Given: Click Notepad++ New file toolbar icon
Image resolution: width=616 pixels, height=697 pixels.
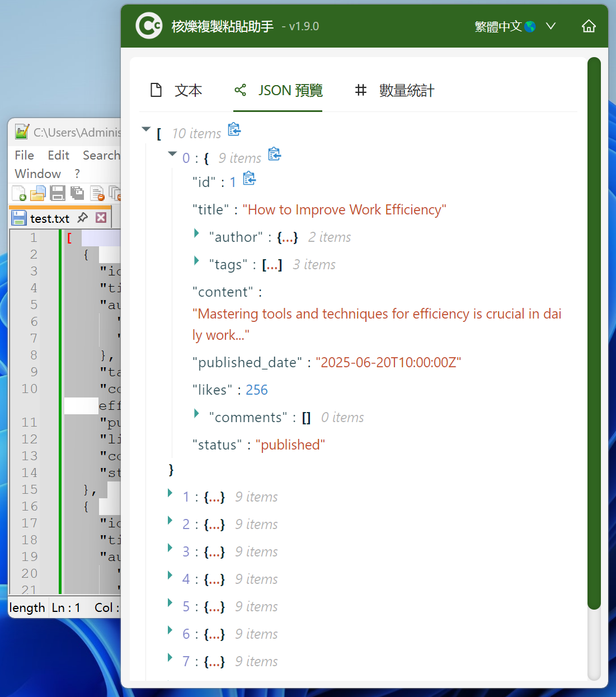Looking at the screenshot, I should click(18, 193).
